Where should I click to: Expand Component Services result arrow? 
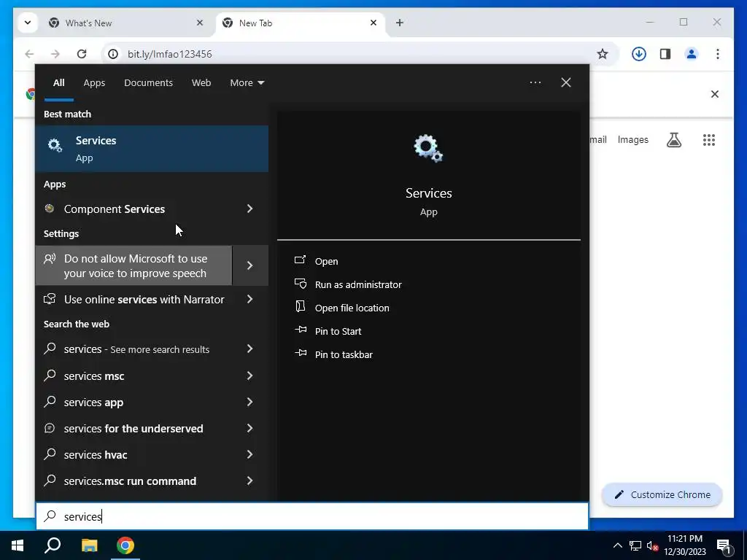[250, 209]
